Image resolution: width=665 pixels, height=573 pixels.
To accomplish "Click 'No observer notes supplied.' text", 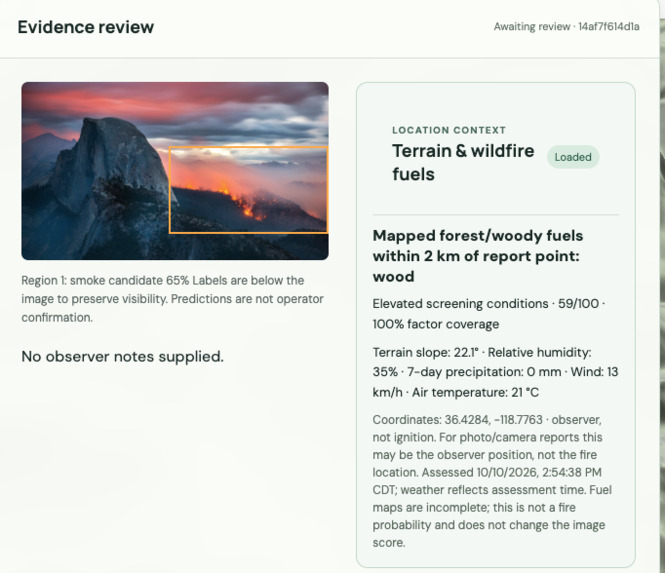I will point(123,357).
